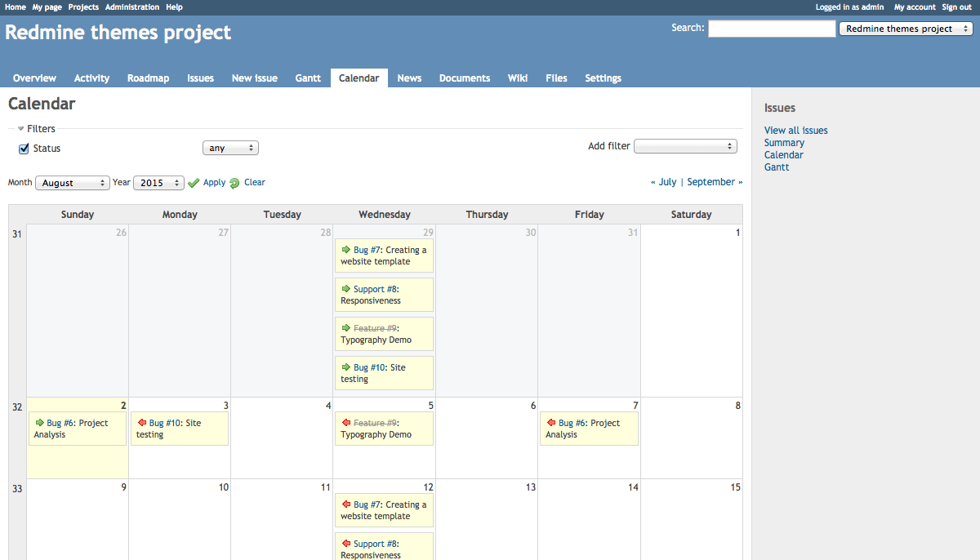Open Bug #10 link on the 29th

[x=370, y=367]
